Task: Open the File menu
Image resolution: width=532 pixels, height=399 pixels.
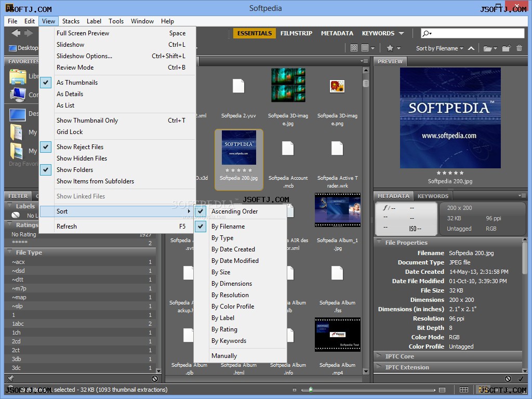Action: pyautogui.click(x=12, y=21)
